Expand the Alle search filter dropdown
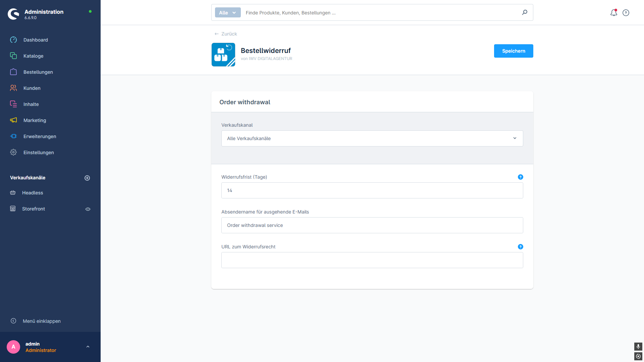This screenshot has height=362, width=644. pos(228,13)
